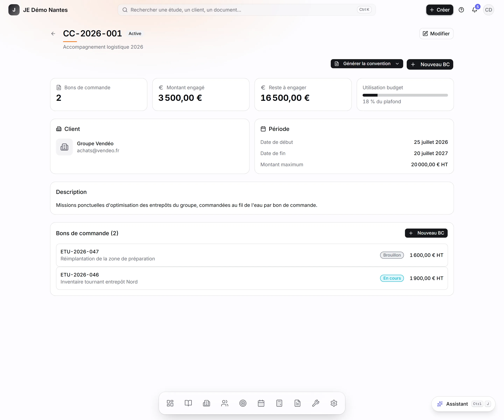Image resolution: width=504 pixels, height=420 pixels.
Task: Click the Groupe Vendéo building avatar
Action: 64,147
